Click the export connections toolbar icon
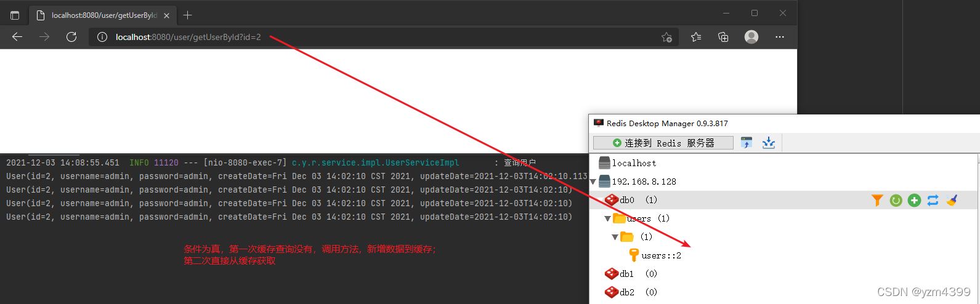Screen dimensions: 980x304 769,143
